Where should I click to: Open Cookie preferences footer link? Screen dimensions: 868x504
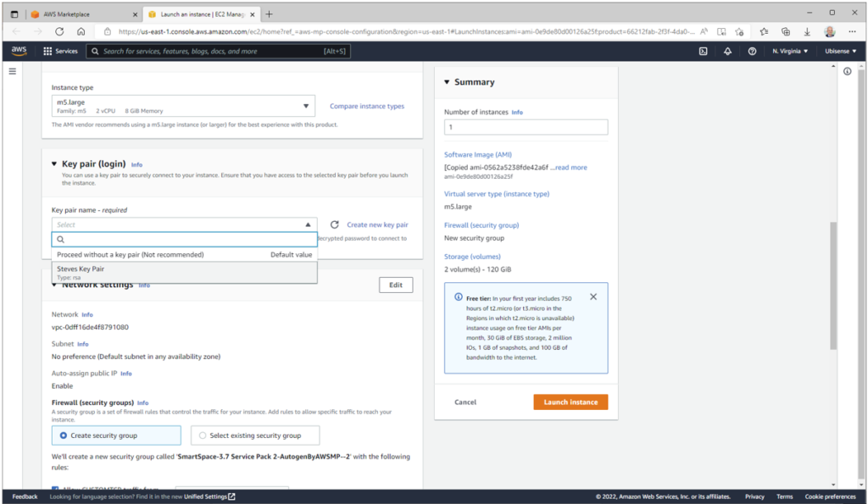coord(831,497)
